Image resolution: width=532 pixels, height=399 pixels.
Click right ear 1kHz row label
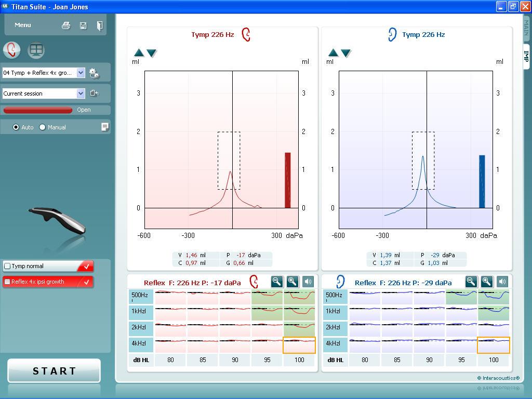tap(140, 312)
